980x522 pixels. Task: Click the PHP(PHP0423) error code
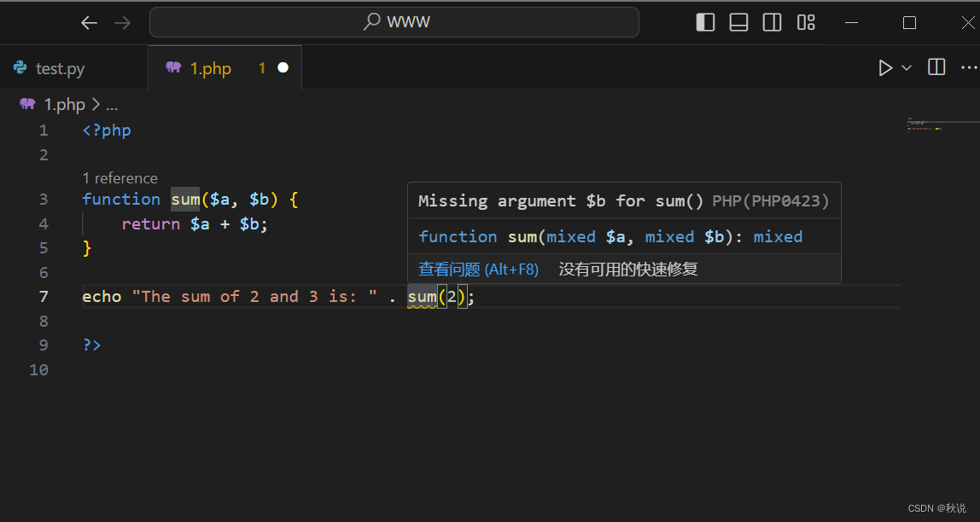[771, 201]
